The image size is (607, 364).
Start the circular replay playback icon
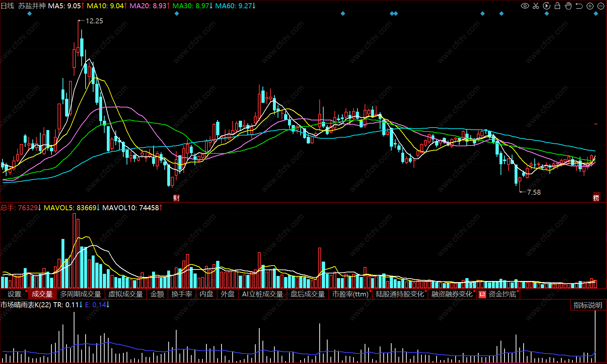[547, 6]
